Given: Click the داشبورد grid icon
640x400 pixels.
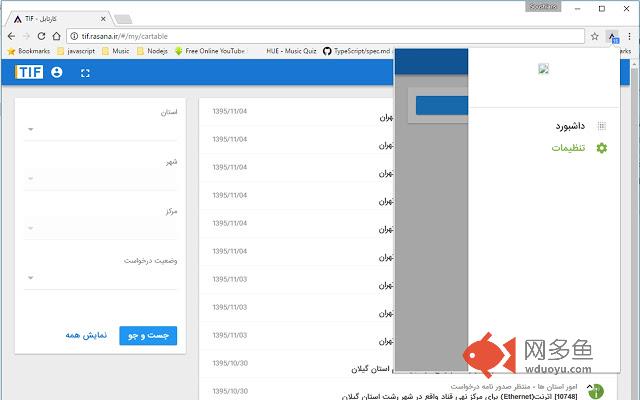Looking at the screenshot, I should click(x=601, y=126).
